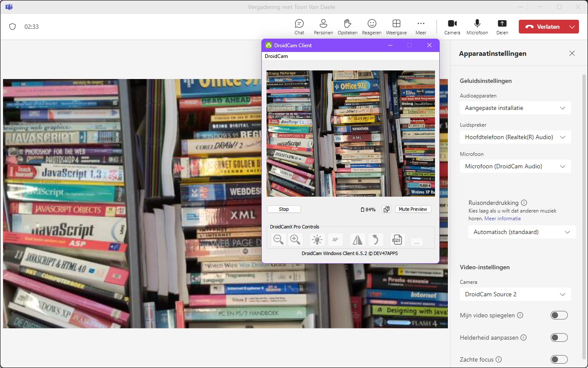Mirror video using the flip triangle icon
Screen dimensions: 588x368
358,240
